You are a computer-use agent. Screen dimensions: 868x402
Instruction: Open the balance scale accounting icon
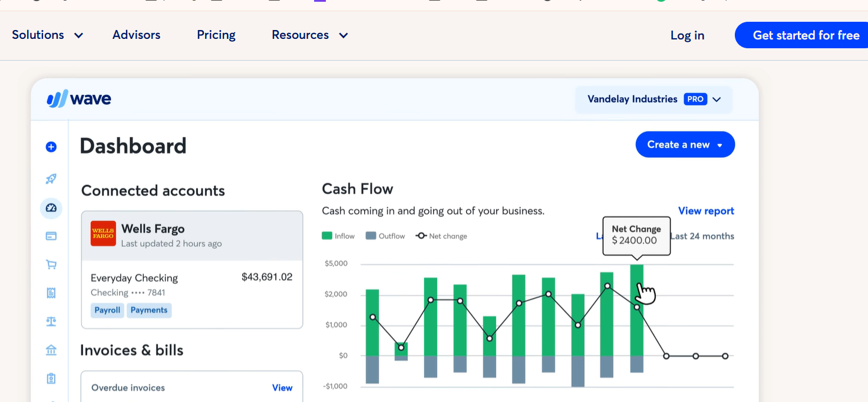point(51,321)
